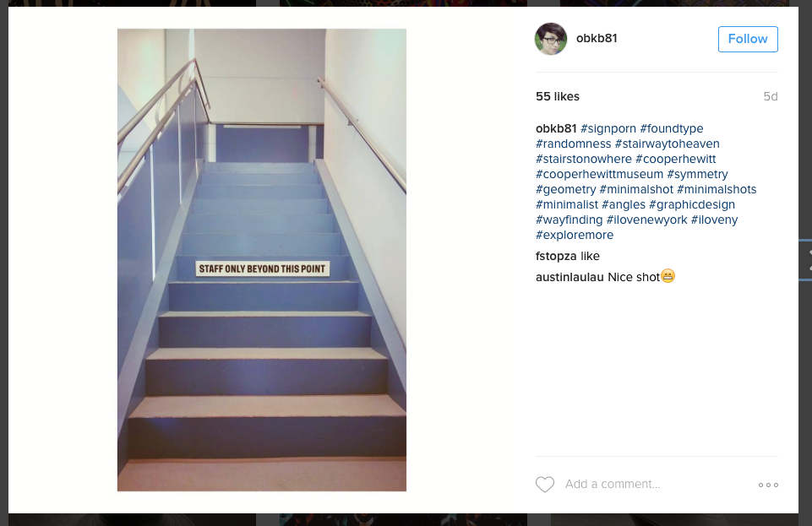Visit commenter austinlaulau's profile
Screen dimensions: 812x526
(569, 277)
